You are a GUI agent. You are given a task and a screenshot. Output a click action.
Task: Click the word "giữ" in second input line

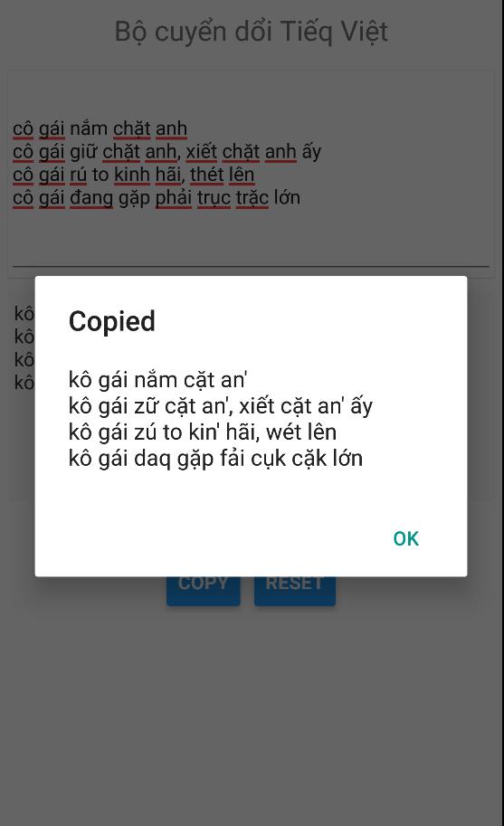[x=83, y=152]
